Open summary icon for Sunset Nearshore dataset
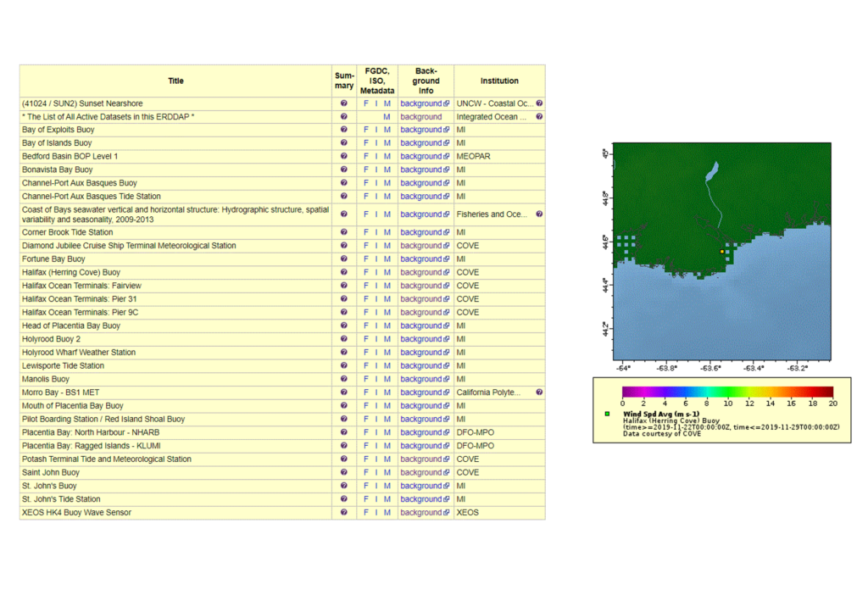 (344, 103)
